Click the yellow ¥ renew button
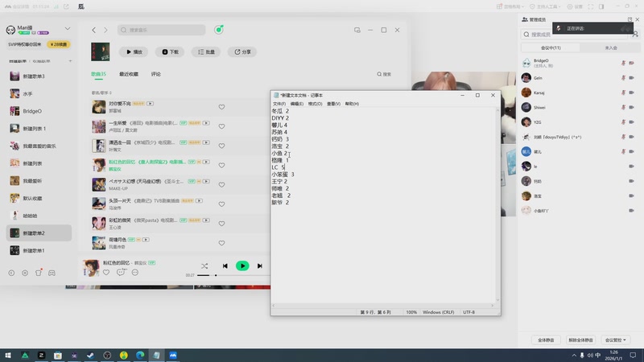This screenshot has width=644, height=362. 59,44
